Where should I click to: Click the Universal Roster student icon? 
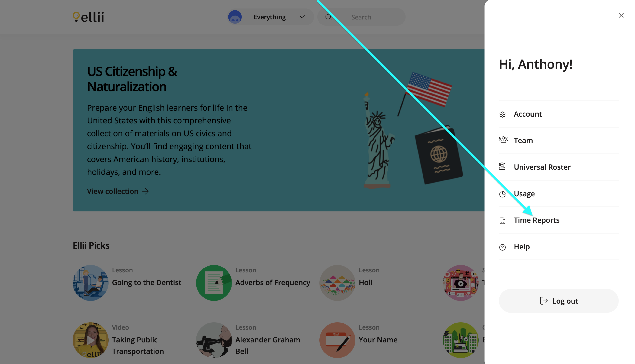click(x=502, y=166)
